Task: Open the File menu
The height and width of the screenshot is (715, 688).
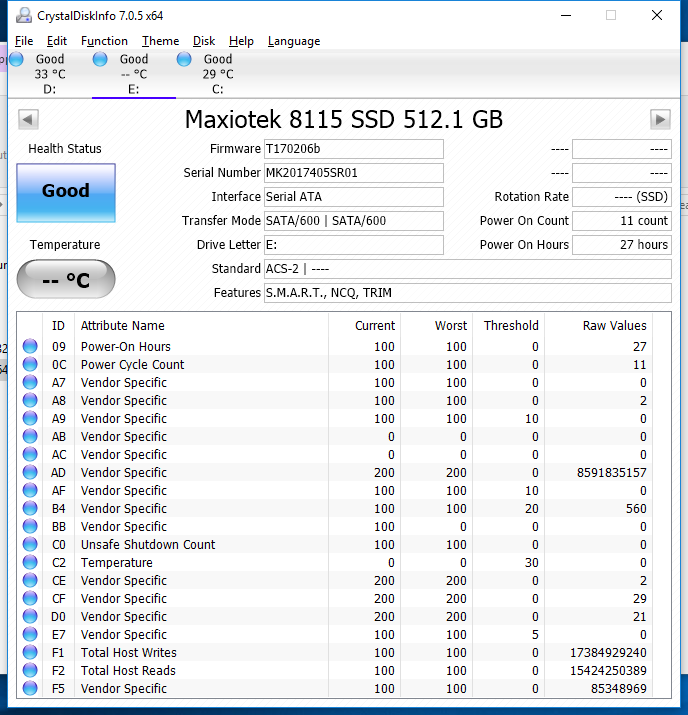Action: point(24,41)
